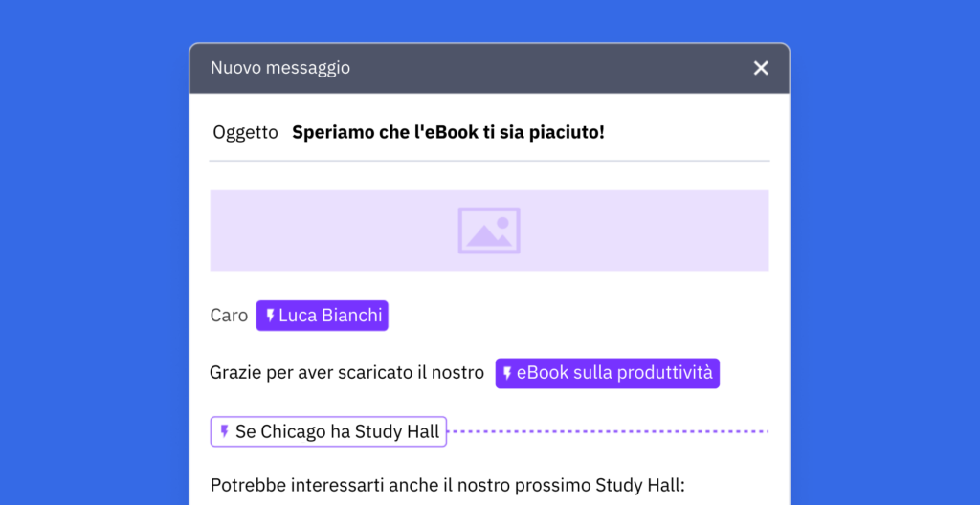Click the Nuovo messaggio title bar
The image size is (980, 505).
tap(489, 68)
